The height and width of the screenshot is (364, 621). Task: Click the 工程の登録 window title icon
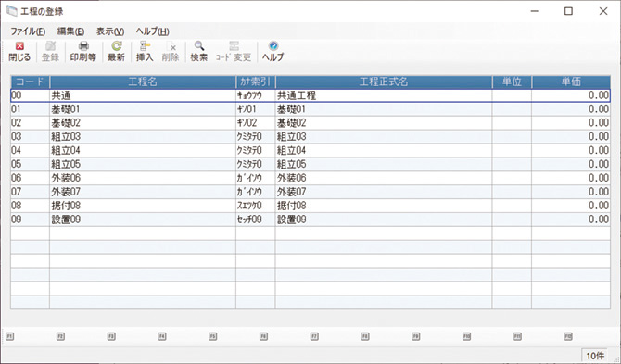coord(12,11)
